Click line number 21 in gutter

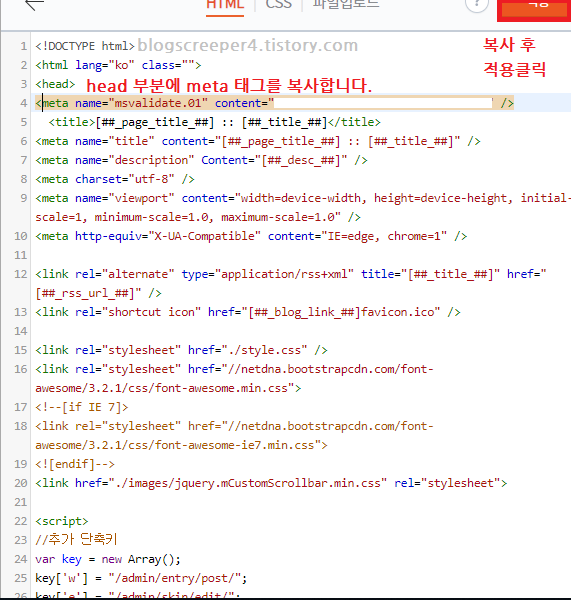pyautogui.click(x=21, y=502)
